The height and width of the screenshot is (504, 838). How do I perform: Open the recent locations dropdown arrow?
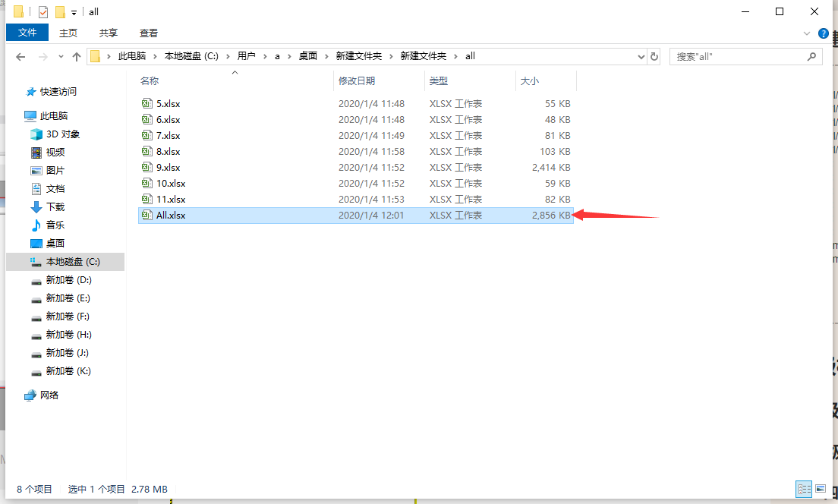coord(61,57)
